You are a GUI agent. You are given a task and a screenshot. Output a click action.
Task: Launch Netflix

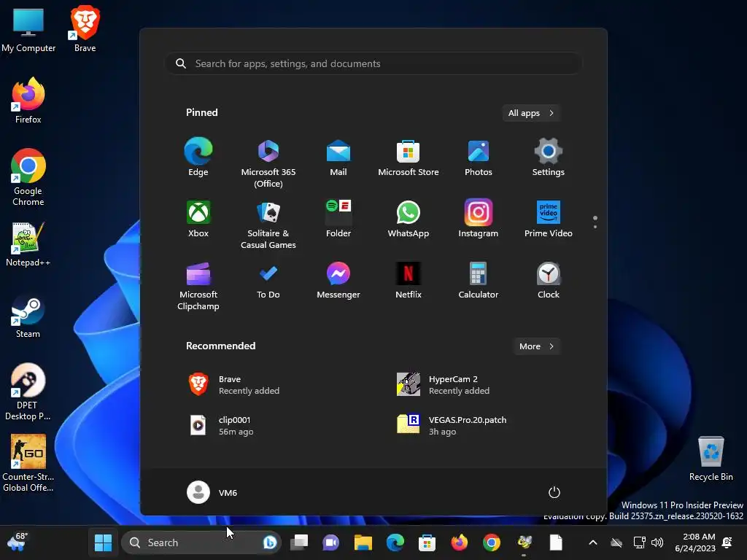pyautogui.click(x=409, y=280)
